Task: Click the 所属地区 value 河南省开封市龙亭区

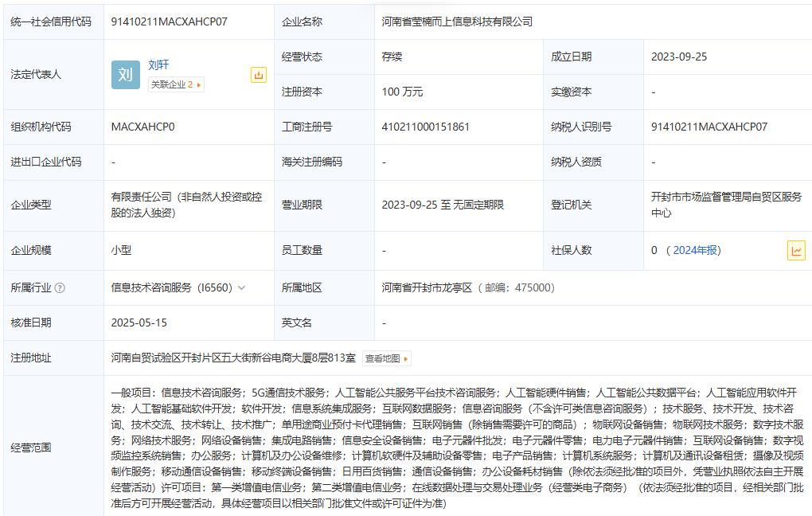Action: [x=427, y=288]
